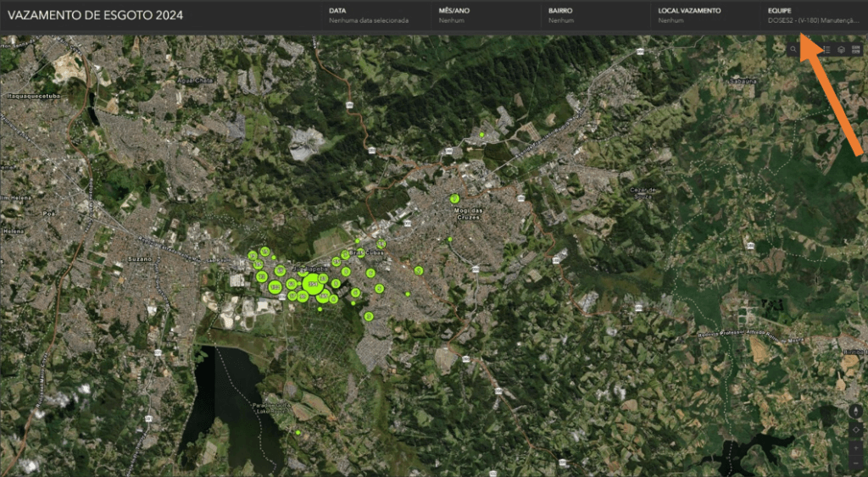Click the small green point north of Mogi das Cruzes

[481, 135]
